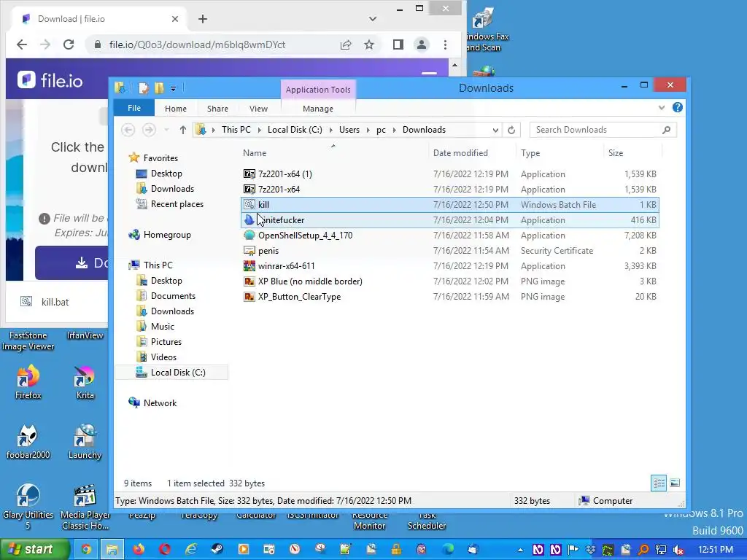Expand the Explorer ribbon with the chevron

(x=661, y=108)
